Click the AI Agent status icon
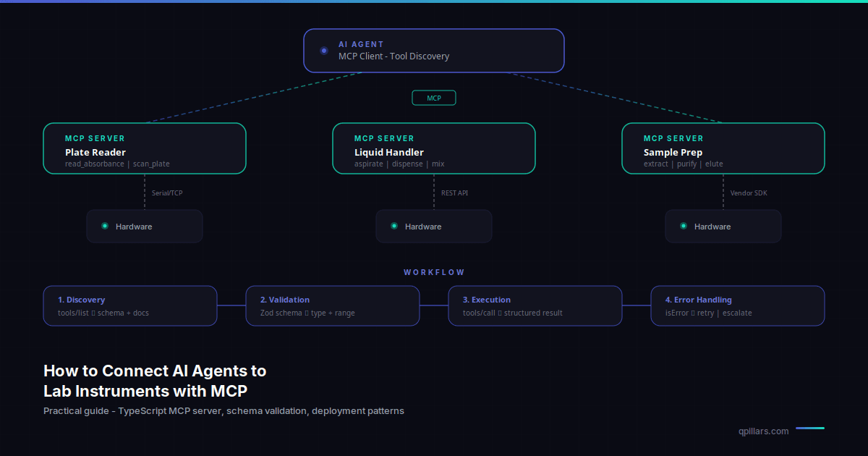This screenshot has height=456, width=868. 323,51
